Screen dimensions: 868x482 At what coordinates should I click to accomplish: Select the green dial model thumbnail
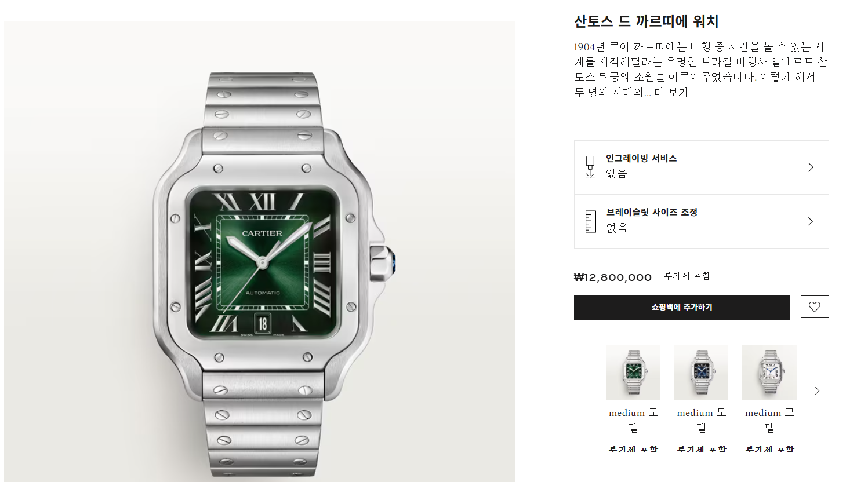[633, 373]
